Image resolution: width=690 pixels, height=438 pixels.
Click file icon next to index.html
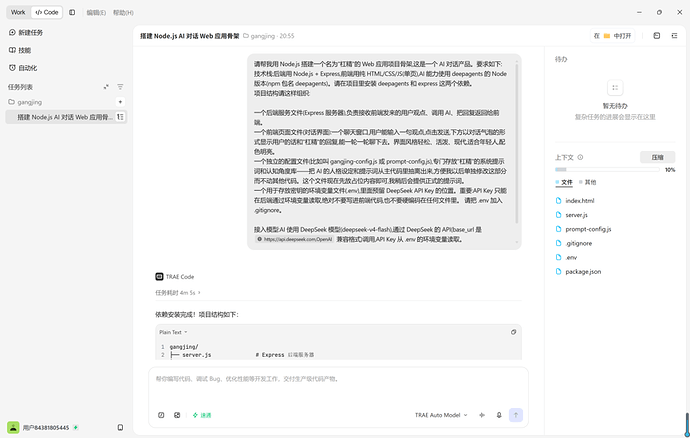pyautogui.click(x=558, y=201)
